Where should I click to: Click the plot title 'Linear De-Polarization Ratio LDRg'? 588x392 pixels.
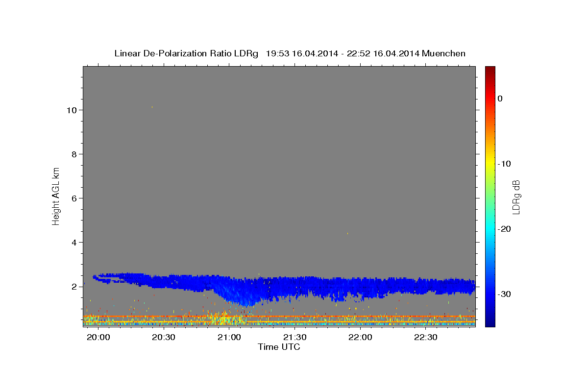186,53
